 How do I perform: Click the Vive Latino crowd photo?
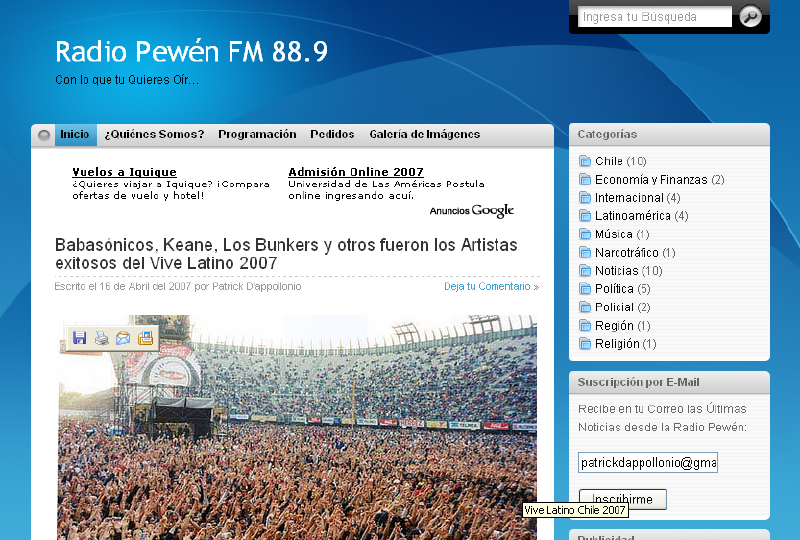[297, 427]
